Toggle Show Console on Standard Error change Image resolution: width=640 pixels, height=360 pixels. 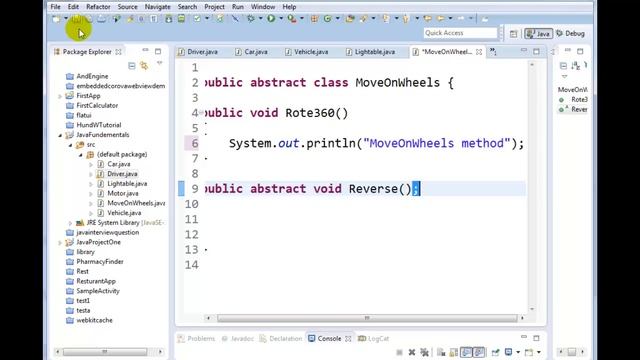click(x=479, y=352)
